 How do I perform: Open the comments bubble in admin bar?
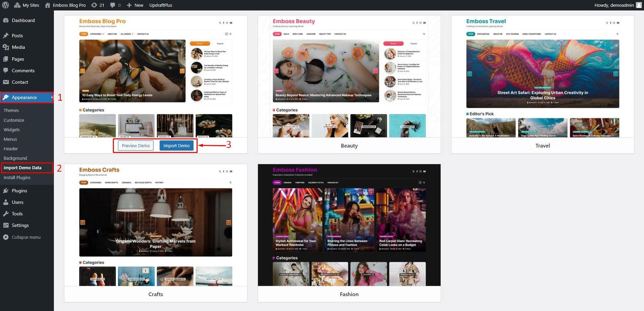tap(116, 5)
